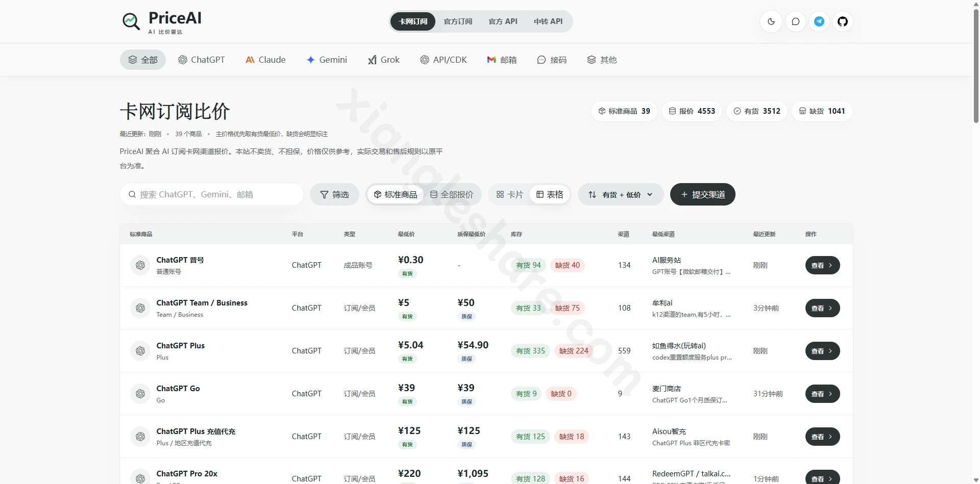Open the Telegram icon link
Image resolution: width=980 pixels, height=484 pixels.
coord(819,21)
